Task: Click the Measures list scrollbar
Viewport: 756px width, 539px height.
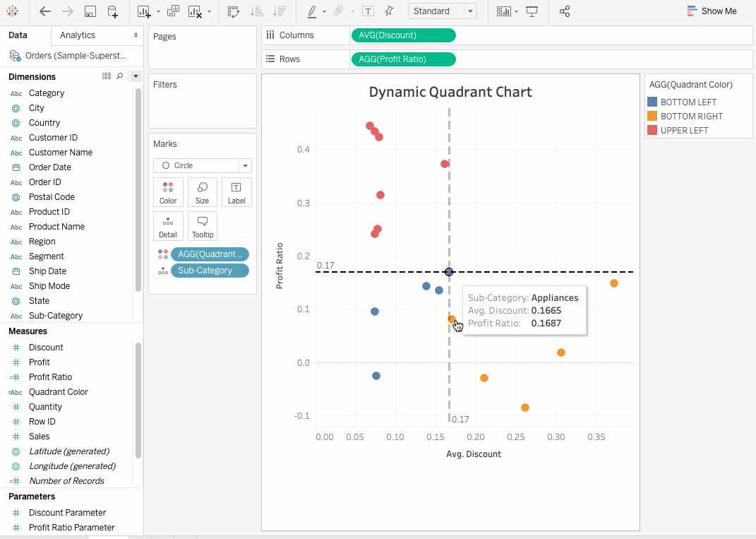Action: (x=138, y=400)
